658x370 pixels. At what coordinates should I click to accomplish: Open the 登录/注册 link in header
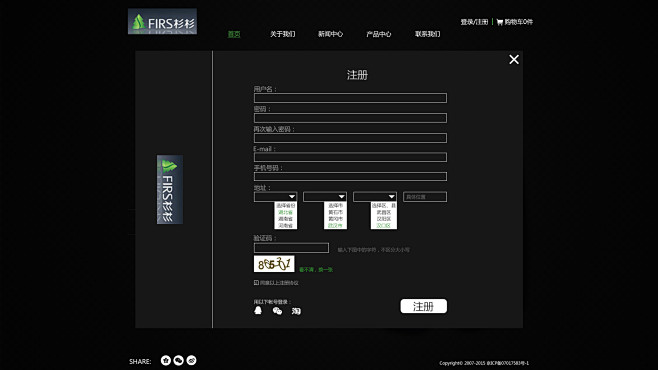(474, 22)
